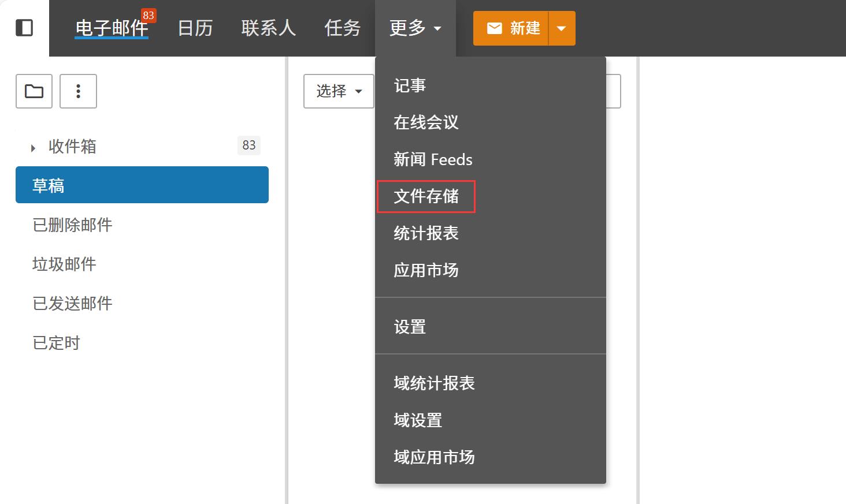Click the inbox unread count badge 83

tap(249, 145)
